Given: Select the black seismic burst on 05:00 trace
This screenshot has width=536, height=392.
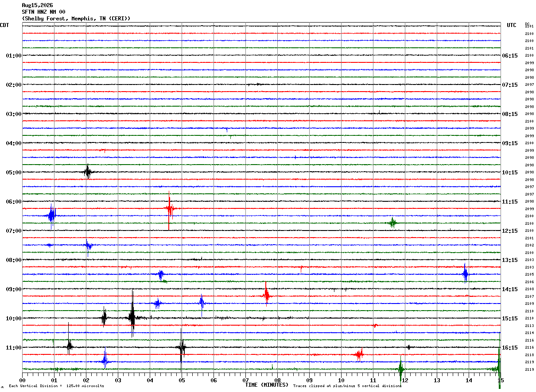Looking at the screenshot, I should click(88, 172).
